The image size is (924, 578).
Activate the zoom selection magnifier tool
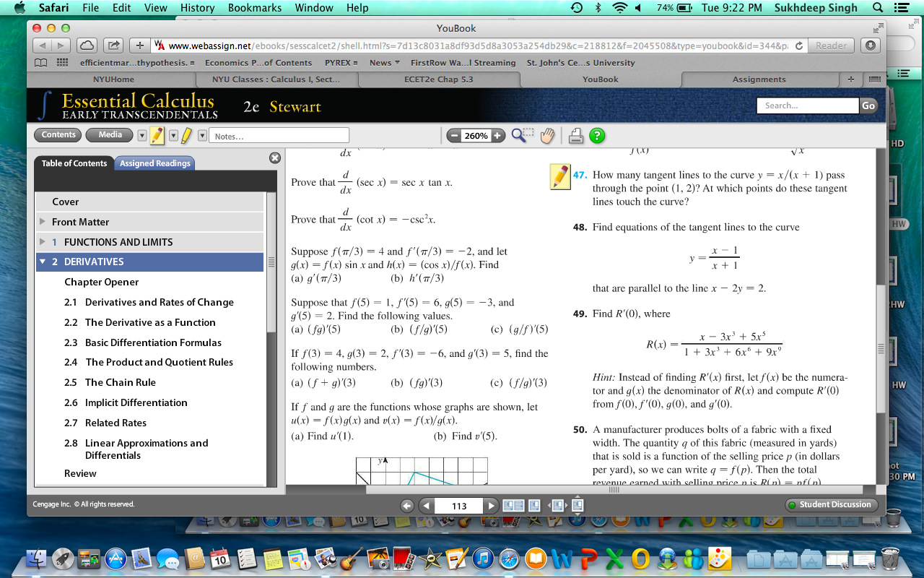pos(522,135)
